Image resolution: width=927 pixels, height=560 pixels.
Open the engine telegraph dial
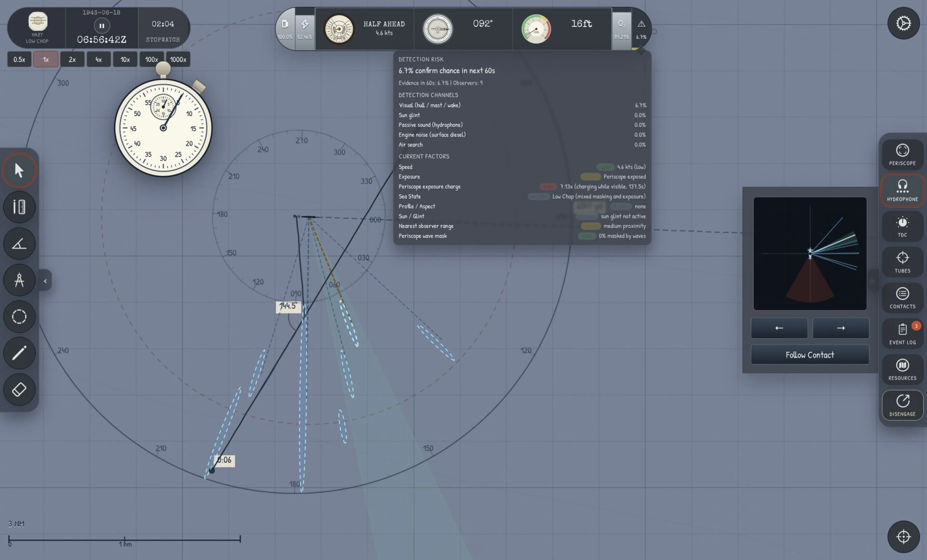[x=339, y=29]
